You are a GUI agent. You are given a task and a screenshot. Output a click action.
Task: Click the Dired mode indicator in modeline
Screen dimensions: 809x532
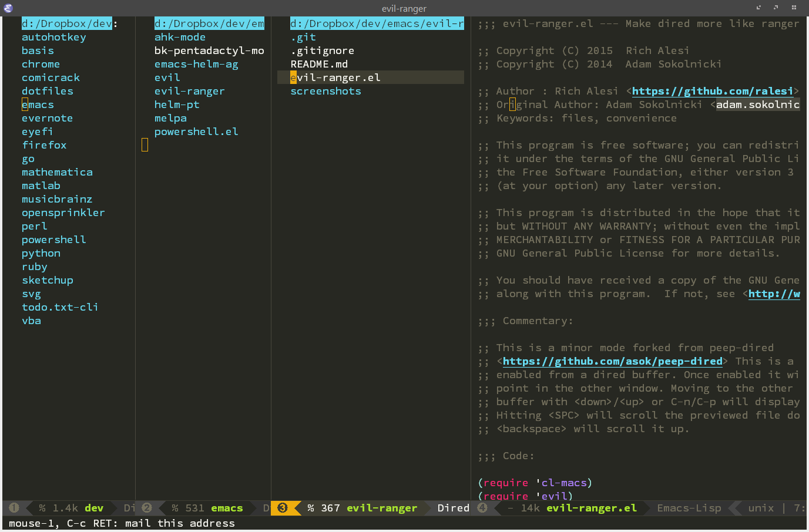coord(453,508)
